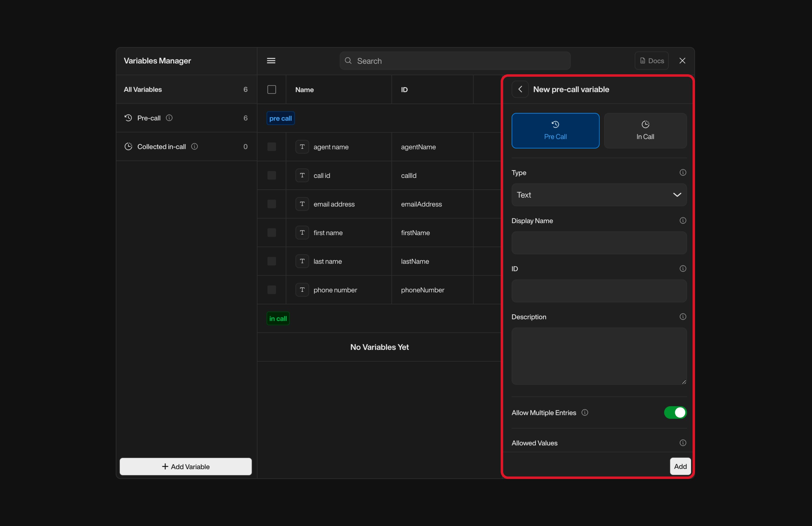Image resolution: width=812 pixels, height=526 pixels.
Task: Check the select-all checkbox in the header
Action: tap(271, 89)
